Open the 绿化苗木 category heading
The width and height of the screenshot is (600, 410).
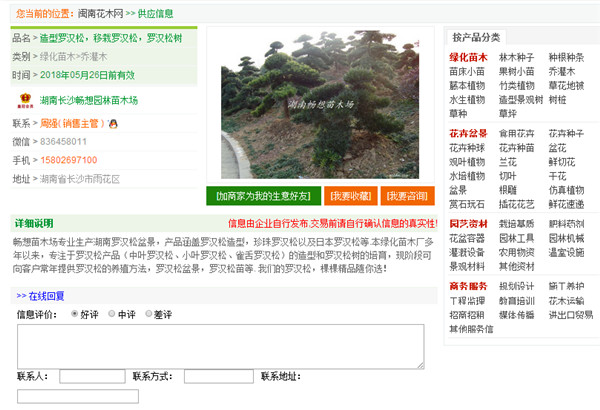click(x=468, y=58)
